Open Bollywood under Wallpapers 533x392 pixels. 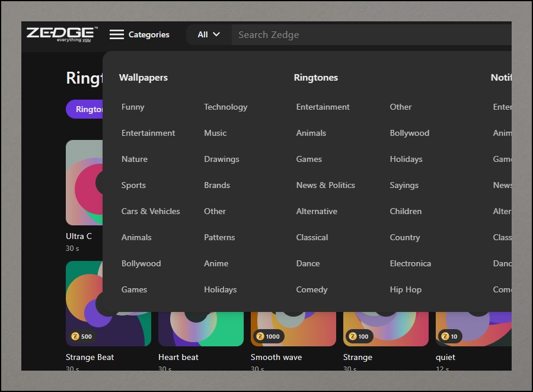click(141, 263)
